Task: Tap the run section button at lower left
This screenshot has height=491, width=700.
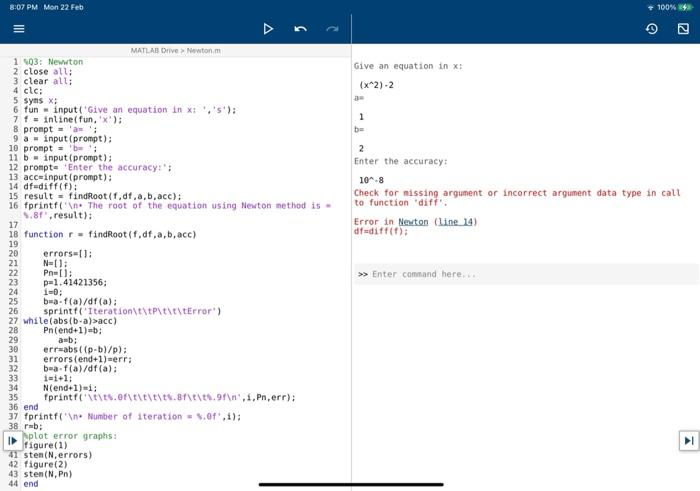Action: tap(12, 441)
